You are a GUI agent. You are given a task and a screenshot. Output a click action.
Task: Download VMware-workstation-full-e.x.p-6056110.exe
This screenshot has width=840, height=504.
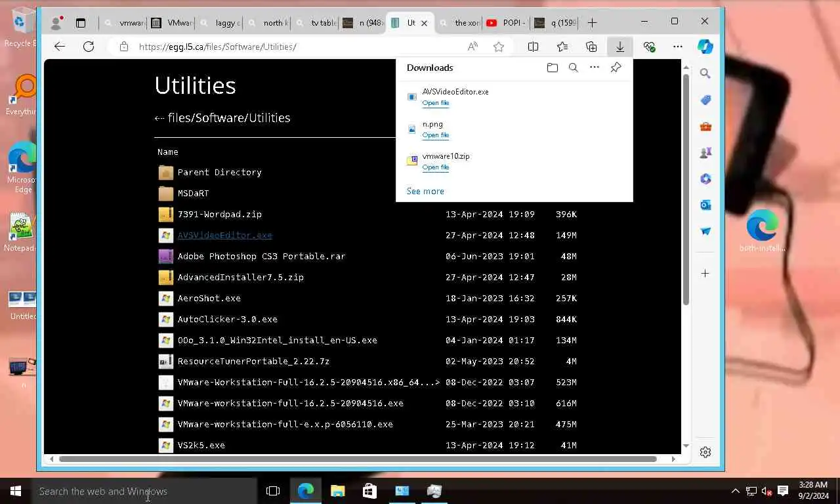pos(285,424)
